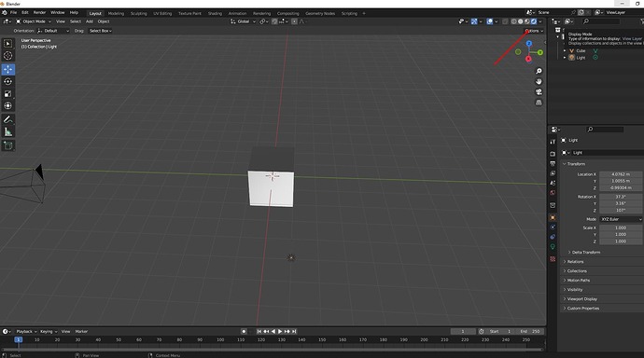
Task: Open the View Layer properties tab
Action: pyautogui.click(x=553, y=173)
